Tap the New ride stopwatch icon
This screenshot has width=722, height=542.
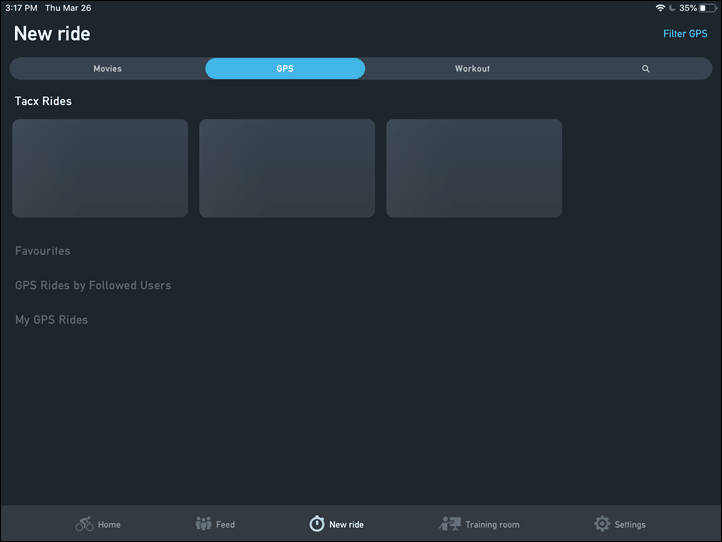[317, 524]
